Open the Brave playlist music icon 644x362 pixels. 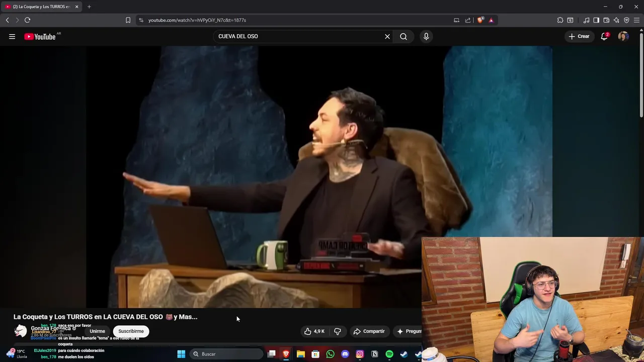586,20
